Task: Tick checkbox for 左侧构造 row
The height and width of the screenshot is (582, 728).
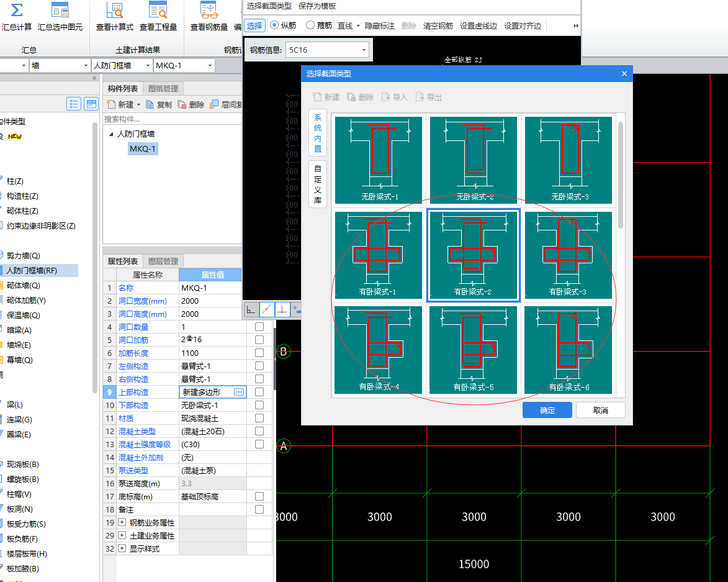Action: tap(259, 366)
